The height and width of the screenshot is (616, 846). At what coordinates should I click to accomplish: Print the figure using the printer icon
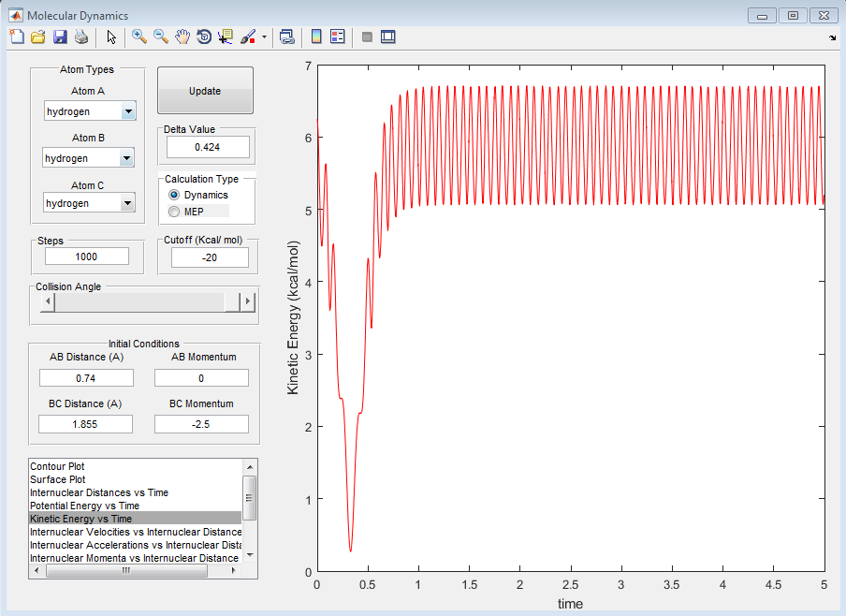81,37
